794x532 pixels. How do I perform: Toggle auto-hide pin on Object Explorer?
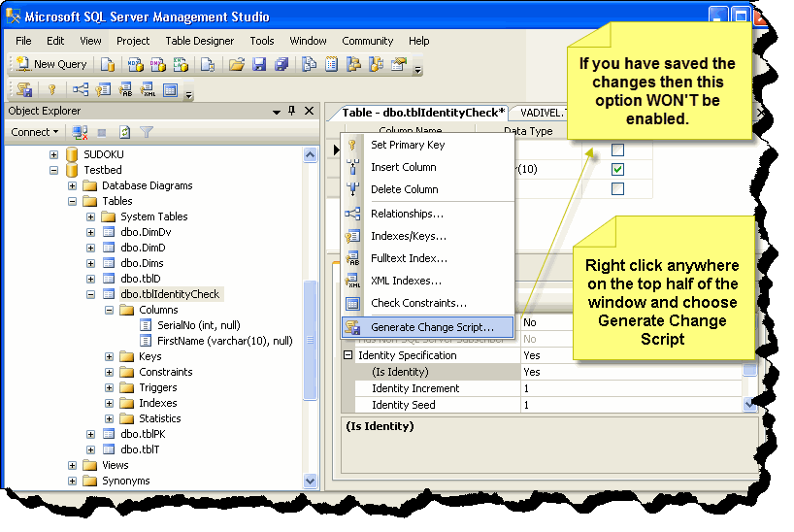pos(291,111)
